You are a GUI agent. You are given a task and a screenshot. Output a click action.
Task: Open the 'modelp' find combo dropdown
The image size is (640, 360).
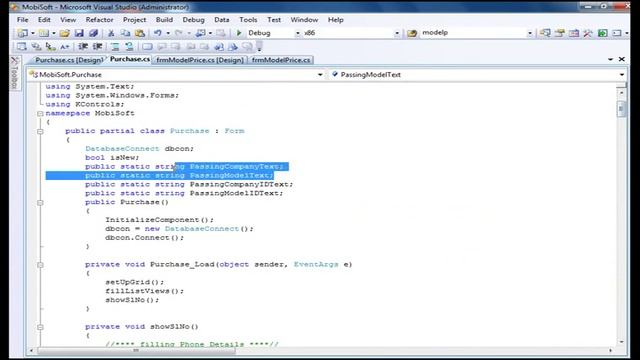tap(529, 33)
